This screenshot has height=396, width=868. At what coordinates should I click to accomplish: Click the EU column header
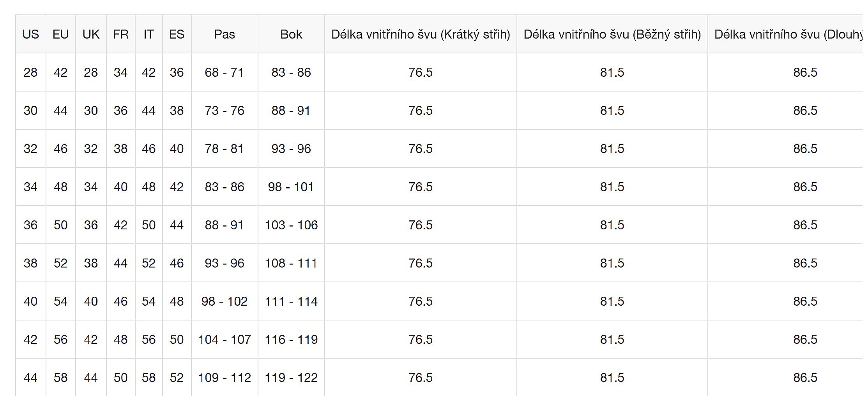pyautogui.click(x=60, y=34)
